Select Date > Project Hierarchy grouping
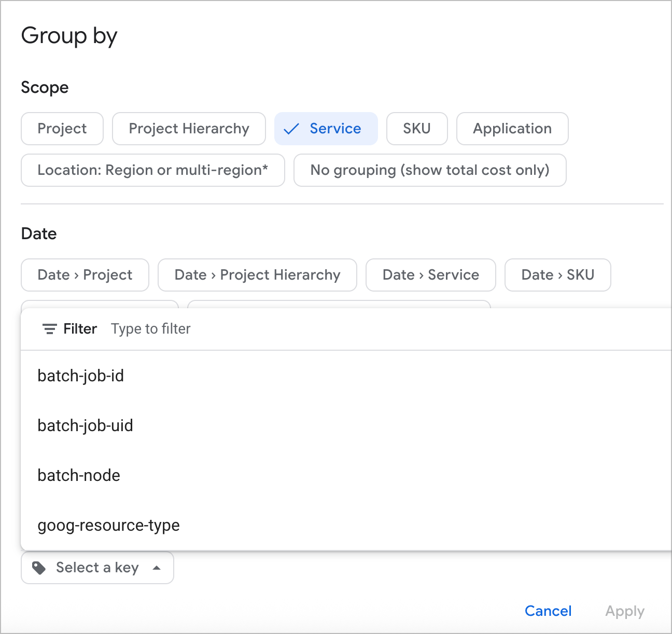 pyautogui.click(x=257, y=275)
